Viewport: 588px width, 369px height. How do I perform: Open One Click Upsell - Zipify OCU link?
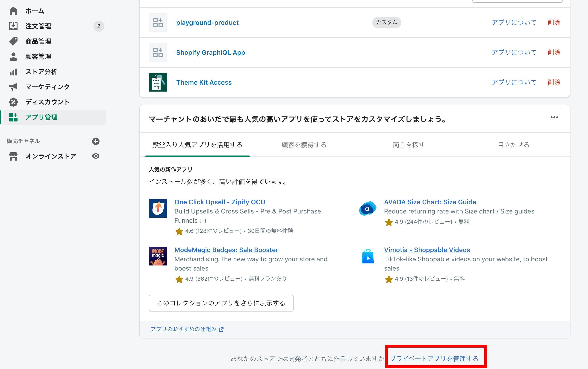[220, 202]
